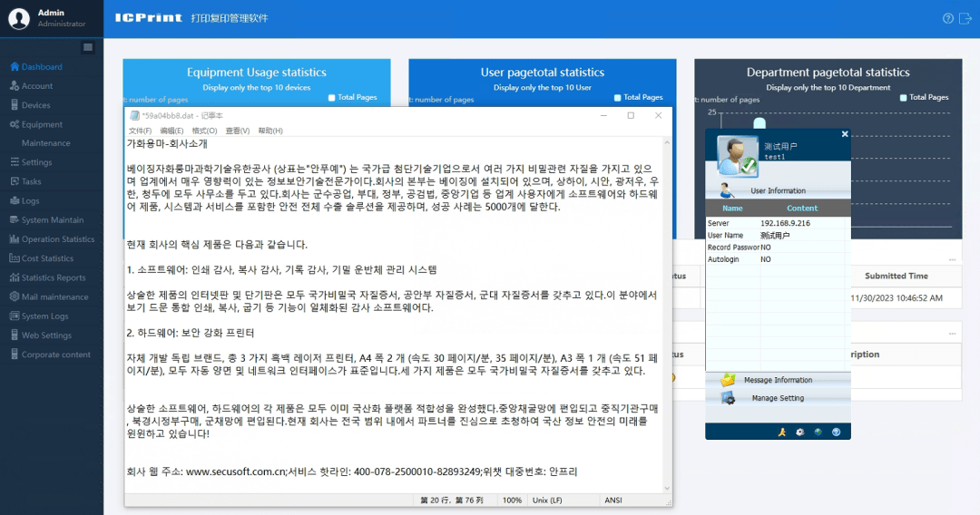Click the test user avatar picture
Screen dimensions: 980x515
[737, 155]
